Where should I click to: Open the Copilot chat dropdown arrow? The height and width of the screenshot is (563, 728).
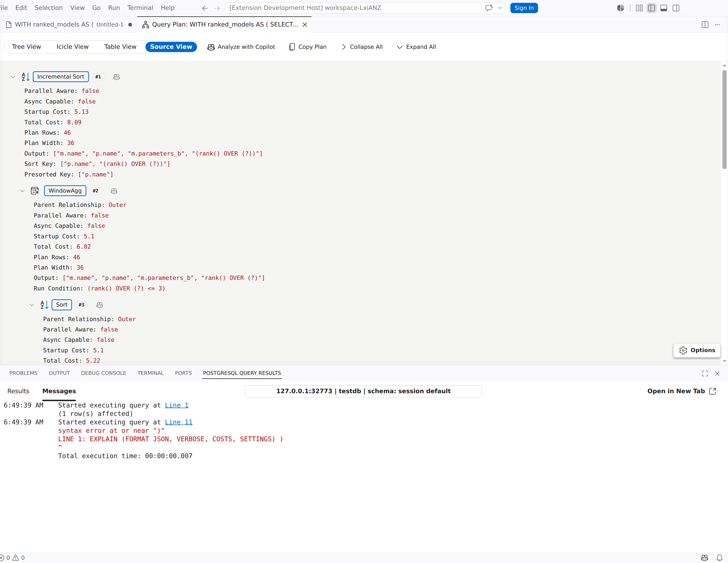500,8
